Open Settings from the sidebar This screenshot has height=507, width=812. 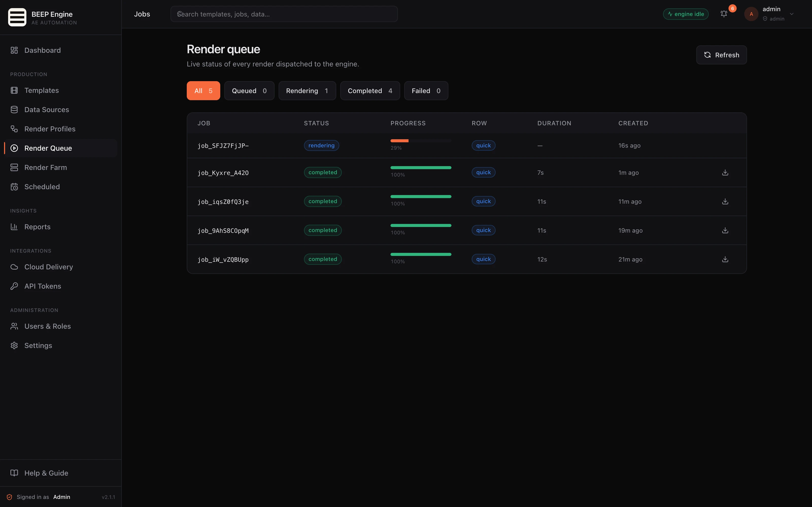click(x=61, y=345)
